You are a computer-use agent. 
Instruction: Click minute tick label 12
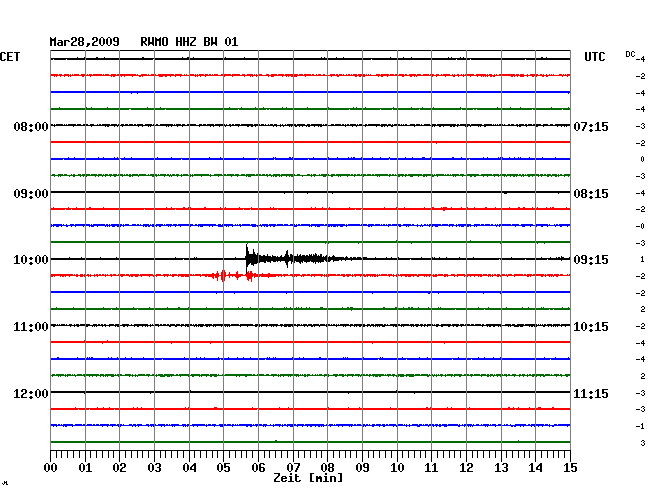tap(466, 468)
